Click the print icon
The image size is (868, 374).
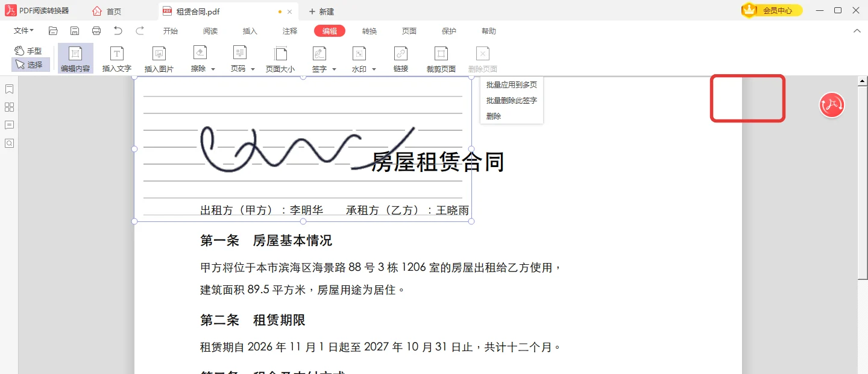96,31
